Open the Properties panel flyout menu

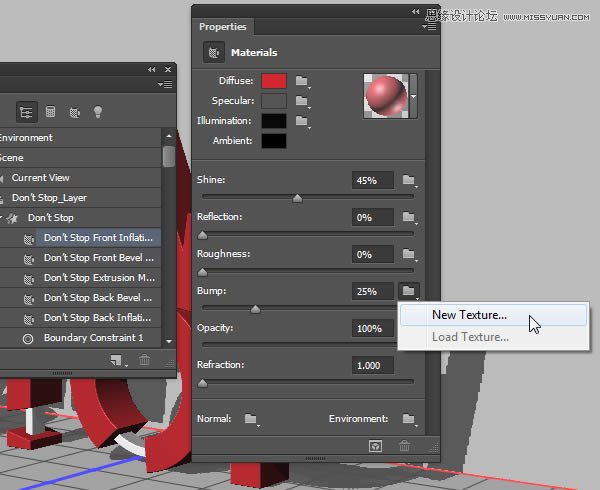[x=429, y=27]
